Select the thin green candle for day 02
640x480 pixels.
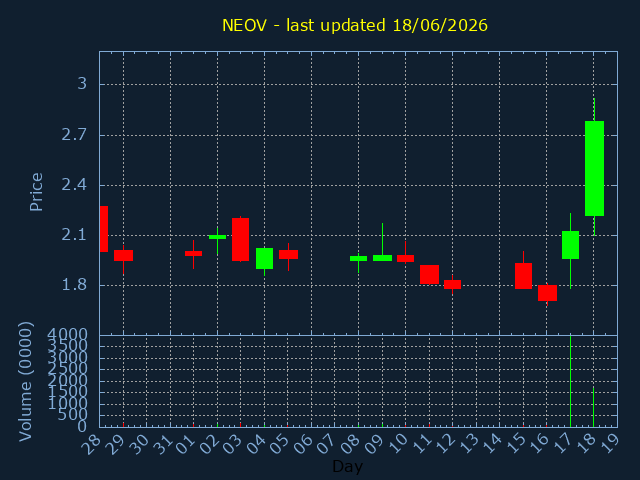(217, 237)
